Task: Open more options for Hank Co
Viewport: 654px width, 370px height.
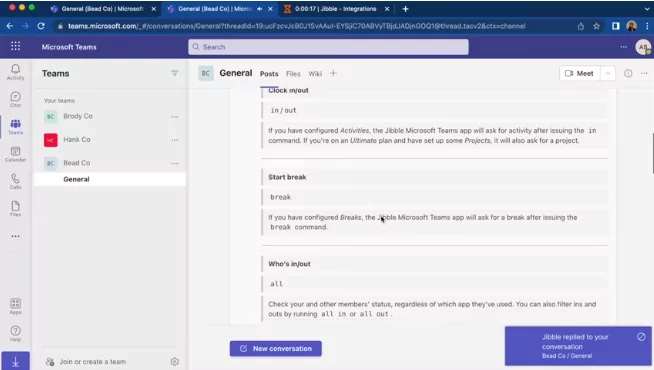Action: pos(175,140)
